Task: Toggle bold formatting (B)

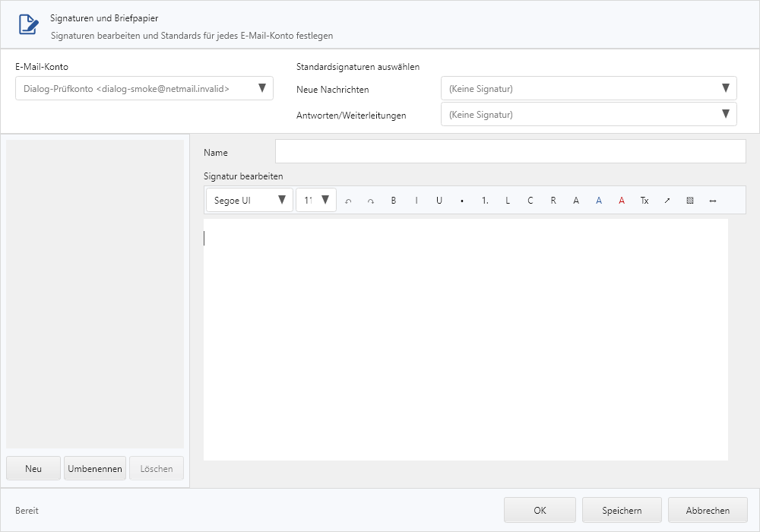Action: coord(394,201)
